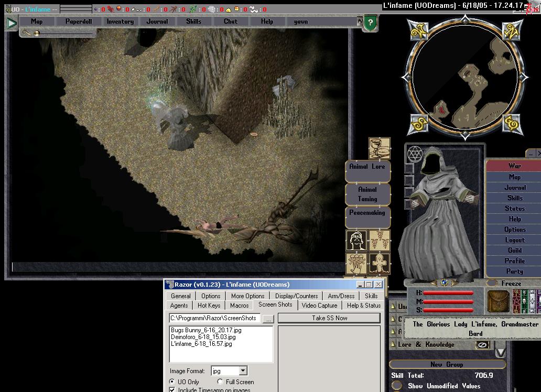This screenshot has height=392, width=541.
Task: Click the small up arrow beside yawn
Action: (360, 21)
